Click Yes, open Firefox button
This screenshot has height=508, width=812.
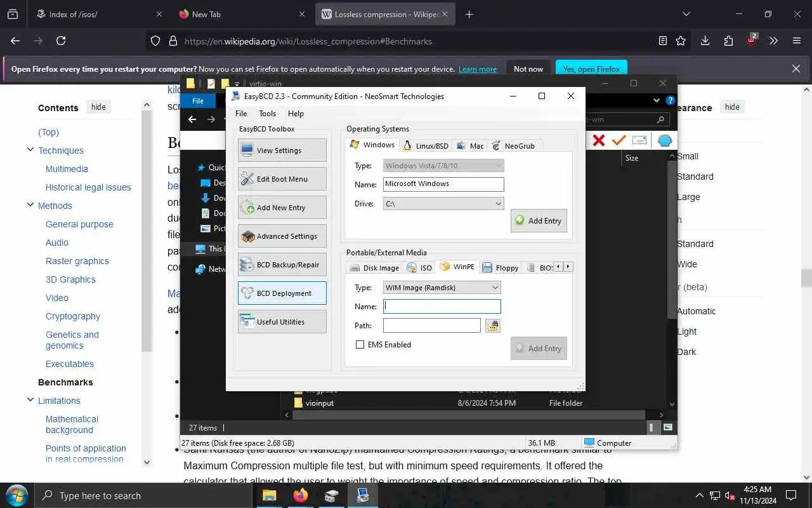pyautogui.click(x=591, y=69)
